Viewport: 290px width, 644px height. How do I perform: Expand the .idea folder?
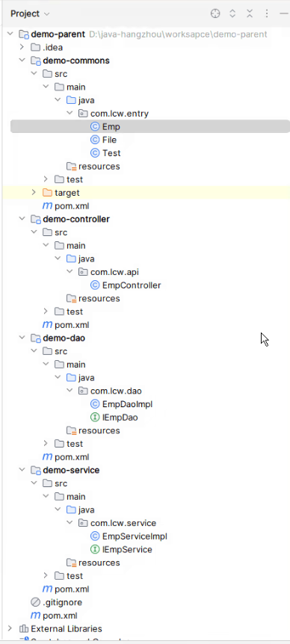(22, 47)
